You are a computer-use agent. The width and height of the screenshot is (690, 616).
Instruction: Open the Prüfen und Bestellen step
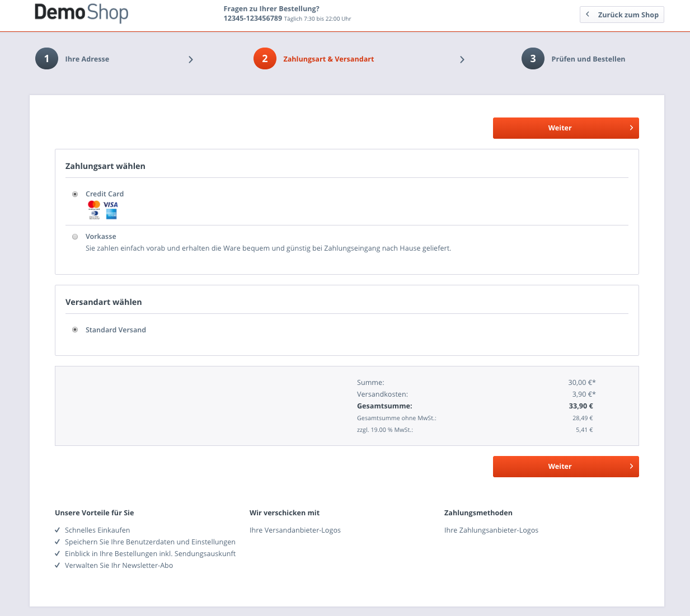point(588,59)
